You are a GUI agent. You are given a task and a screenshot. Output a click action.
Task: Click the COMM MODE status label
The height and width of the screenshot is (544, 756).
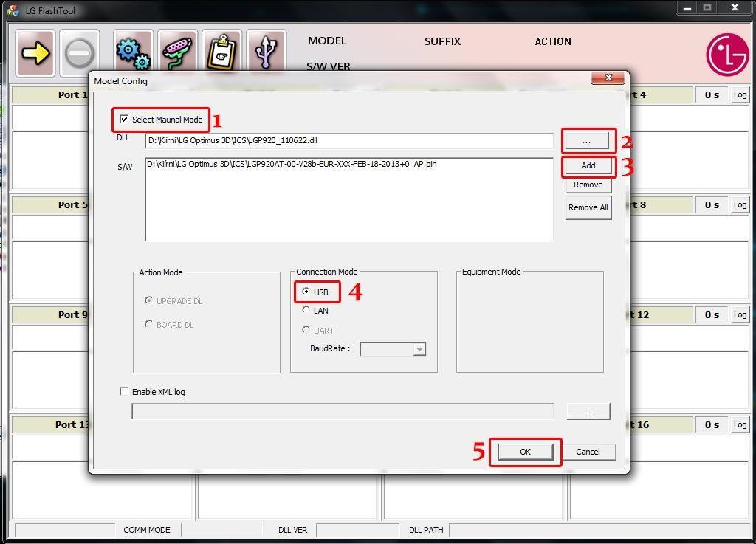(147, 530)
